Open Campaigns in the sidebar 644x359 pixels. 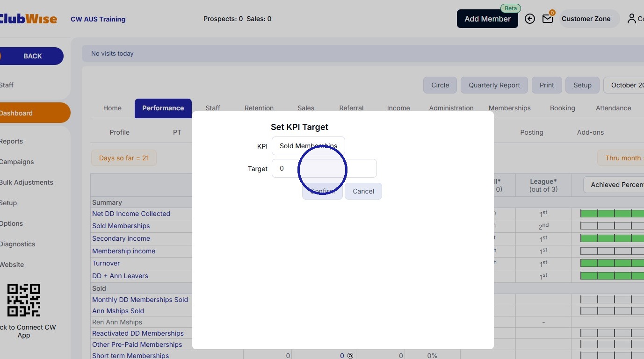(17, 162)
